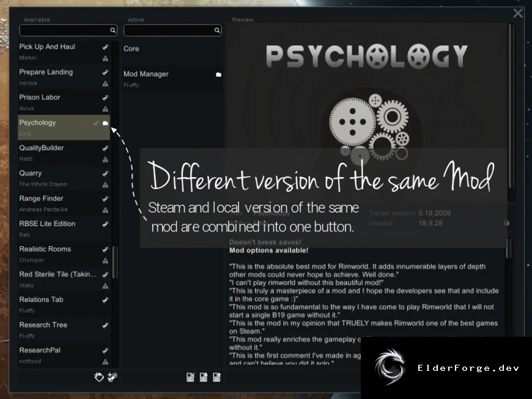Click the Steam icon on Prepare Landing row

click(105, 72)
